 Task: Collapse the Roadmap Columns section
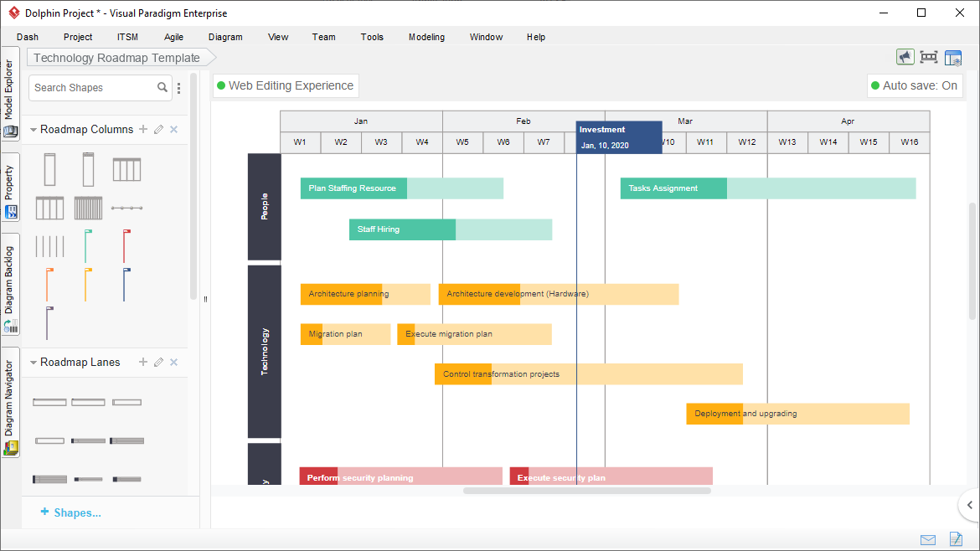[34, 130]
